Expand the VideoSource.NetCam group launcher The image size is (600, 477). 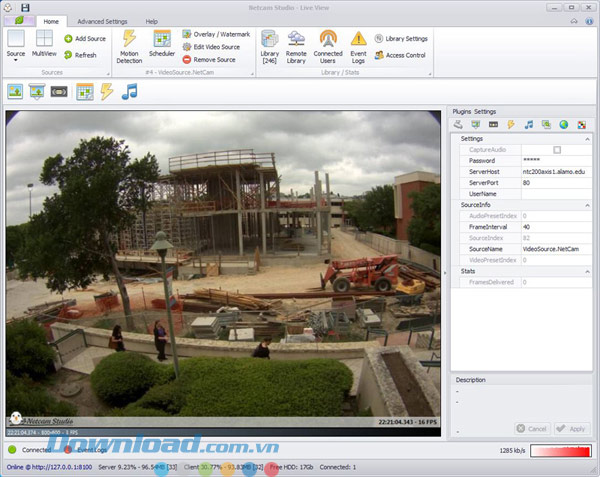coord(252,73)
